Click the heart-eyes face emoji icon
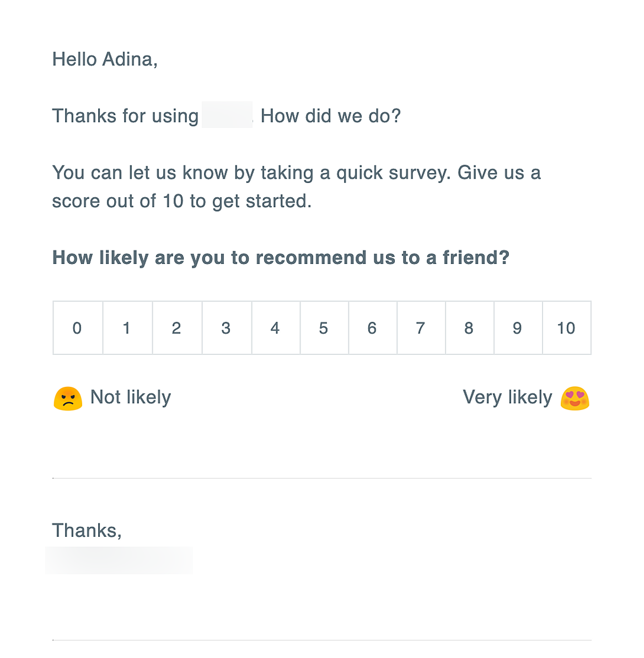This screenshot has height=658, width=644. (576, 397)
